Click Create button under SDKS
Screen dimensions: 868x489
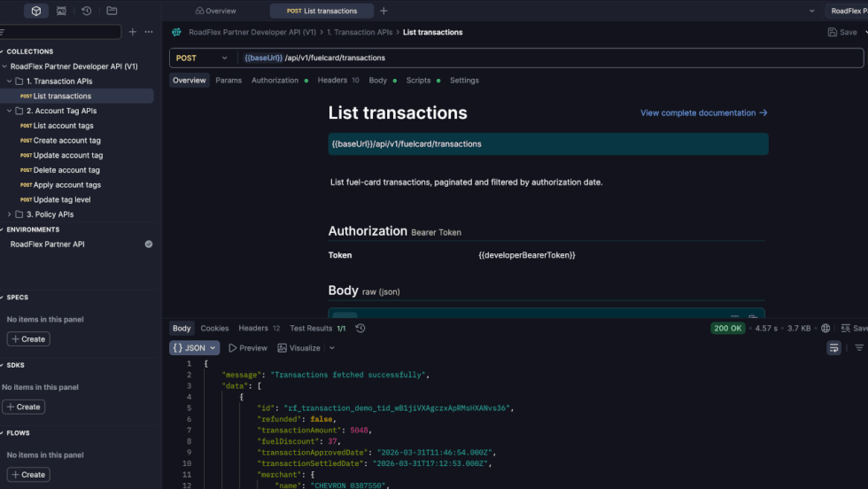click(24, 407)
